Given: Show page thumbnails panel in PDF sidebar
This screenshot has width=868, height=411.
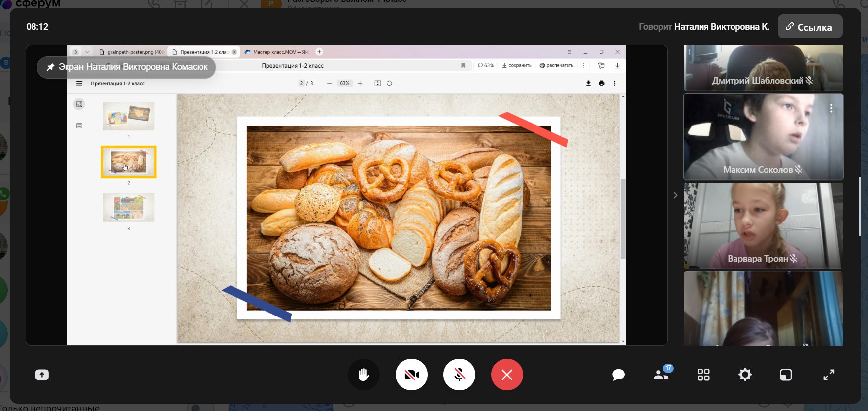Looking at the screenshot, I should coord(79,104).
